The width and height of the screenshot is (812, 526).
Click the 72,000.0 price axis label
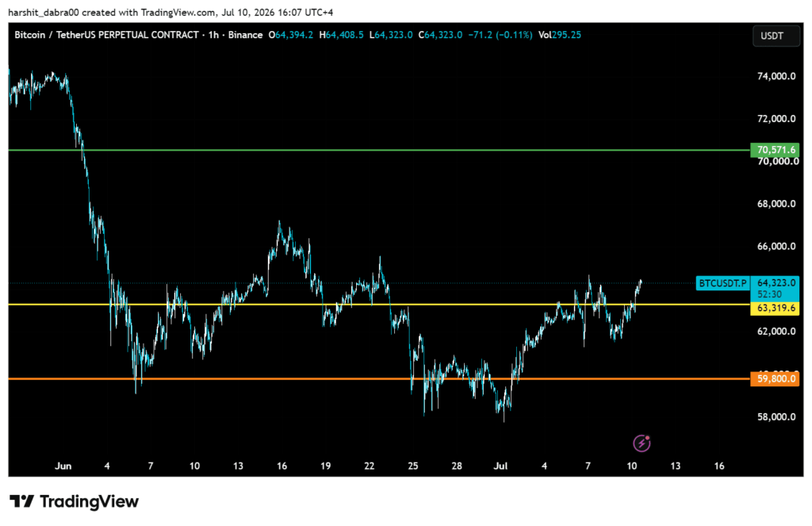coord(776,119)
